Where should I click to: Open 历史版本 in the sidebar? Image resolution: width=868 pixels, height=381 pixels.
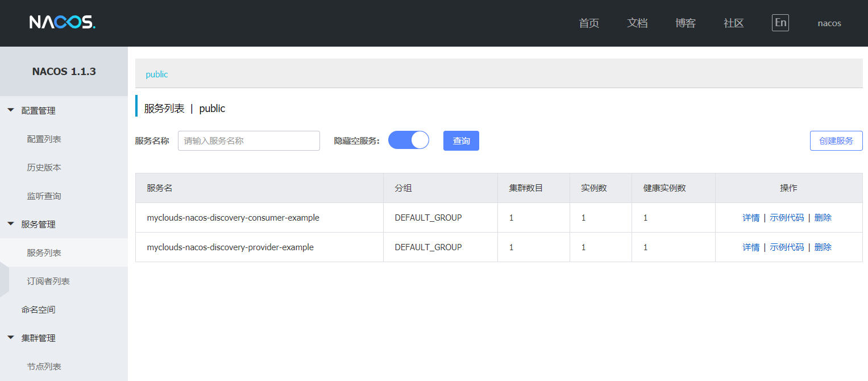44,168
